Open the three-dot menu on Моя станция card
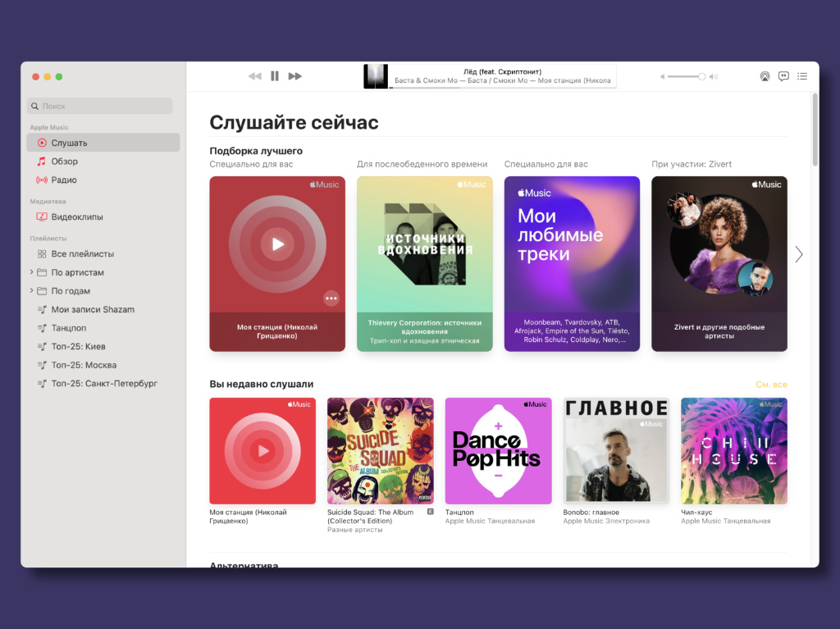The image size is (840, 629). point(331,299)
